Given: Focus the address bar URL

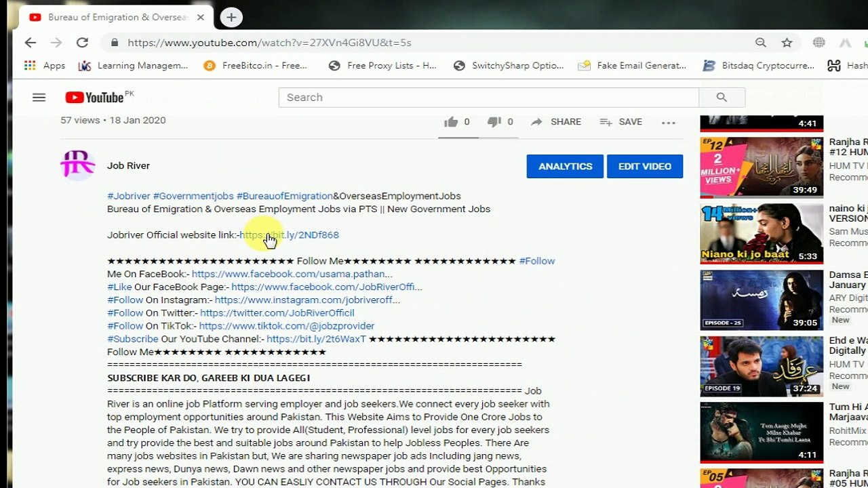Looking at the screenshot, I should (x=269, y=43).
